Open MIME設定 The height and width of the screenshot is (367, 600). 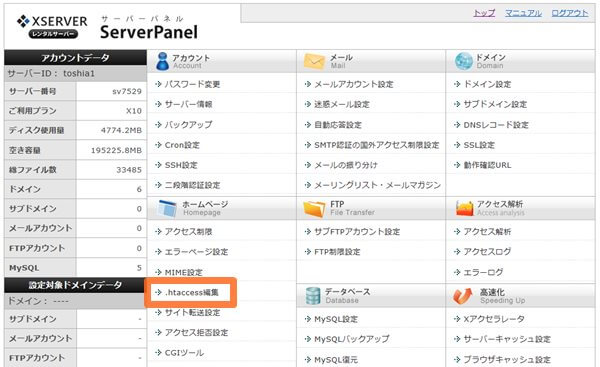click(184, 272)
